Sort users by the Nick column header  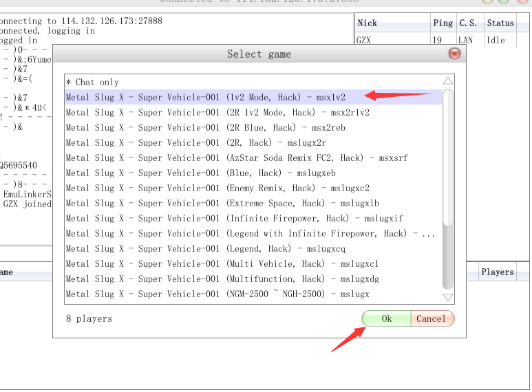pos(392,23)
